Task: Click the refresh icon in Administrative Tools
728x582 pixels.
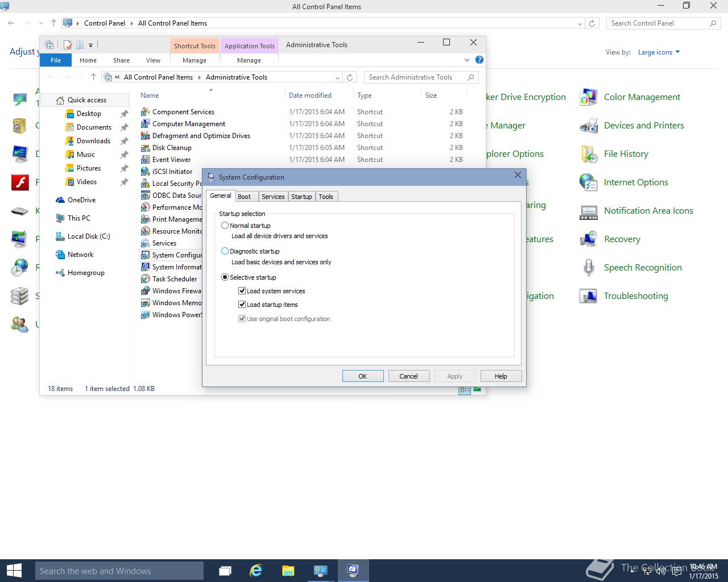Action: coord(350,77)
